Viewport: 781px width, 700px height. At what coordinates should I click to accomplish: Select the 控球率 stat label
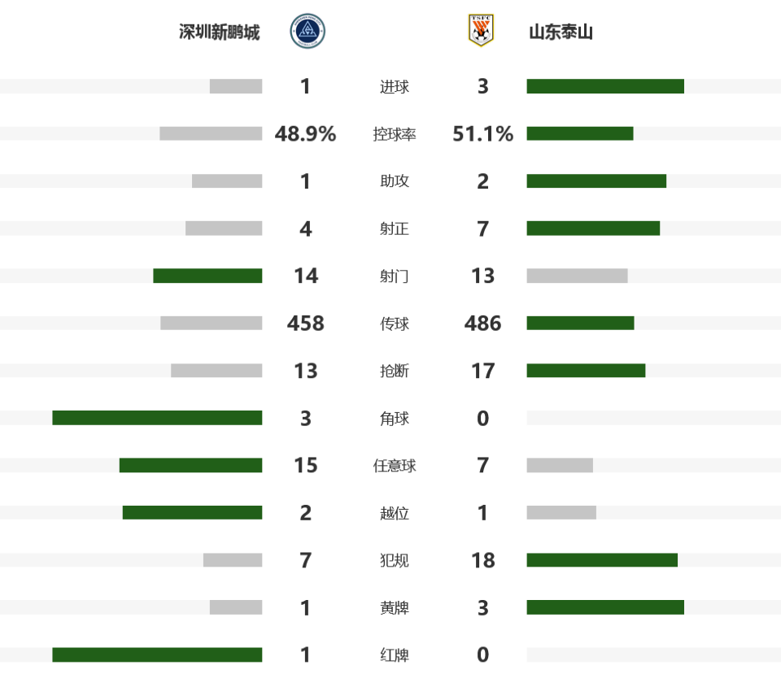coord(394,134)
